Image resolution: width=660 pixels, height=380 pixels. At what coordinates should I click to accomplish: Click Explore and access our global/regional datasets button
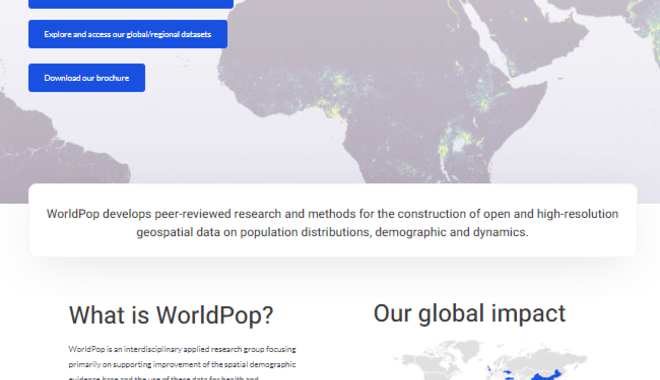tap(128, 34)
